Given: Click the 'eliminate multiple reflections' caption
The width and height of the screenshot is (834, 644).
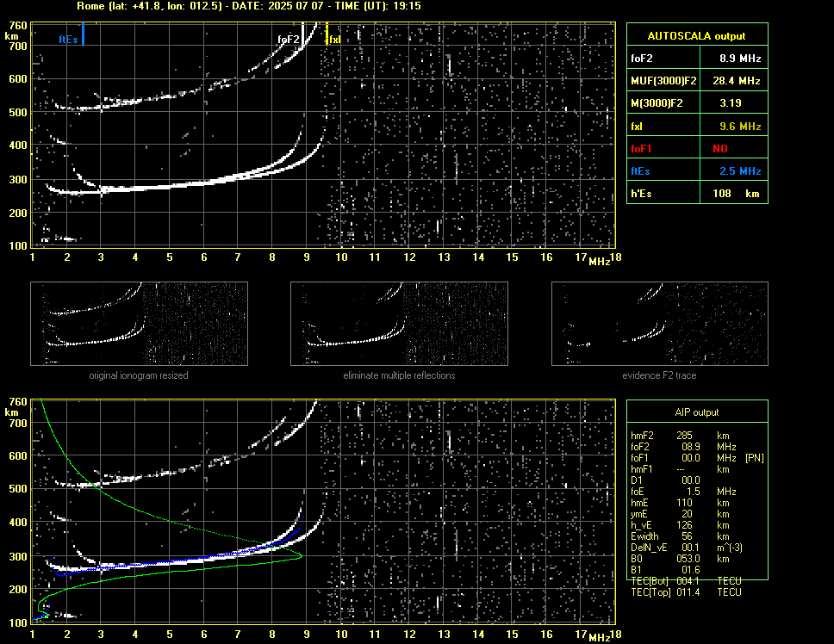Looking at the screenshot, I should (x=399, y=375).
